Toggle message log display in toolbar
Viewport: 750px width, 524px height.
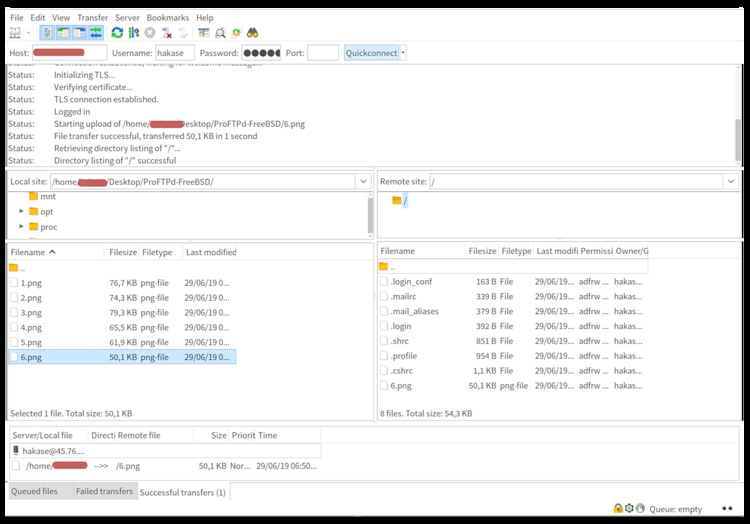coord(47,33)
